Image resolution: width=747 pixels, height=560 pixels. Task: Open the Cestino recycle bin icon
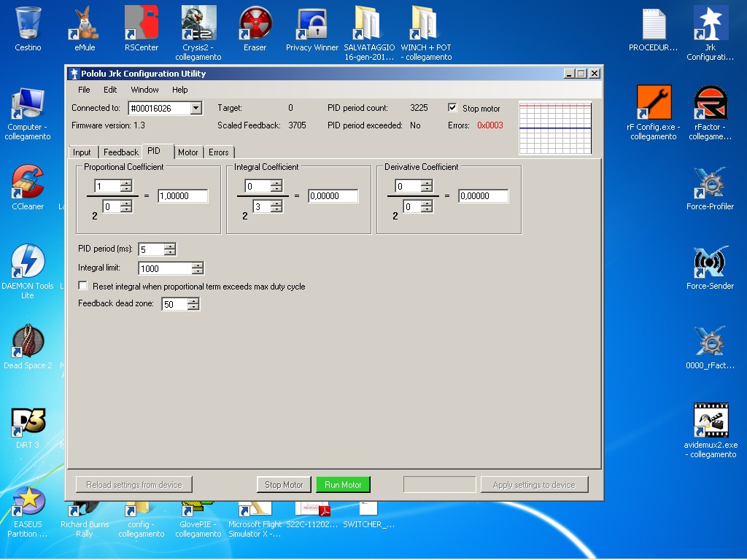click(28, 24)
